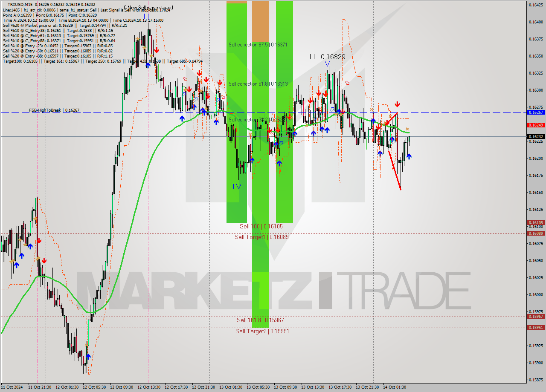This screenshot has width=546, height=392.
Task: Select the red 0.16089 price axis tag
Action: pos(535,233)
